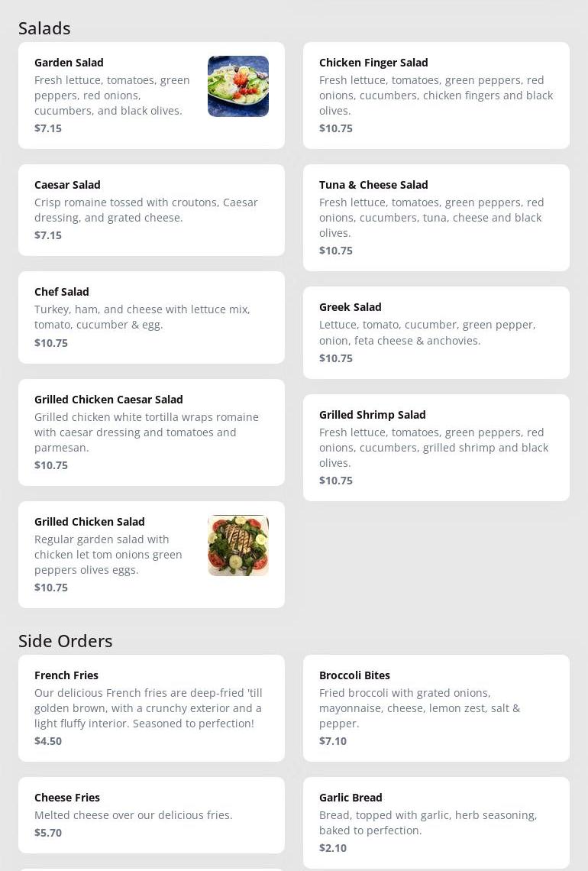Open the Grilled Chicken Salad photo thumbnail
This screenshot has width=588, height=871.
(238, 546)
